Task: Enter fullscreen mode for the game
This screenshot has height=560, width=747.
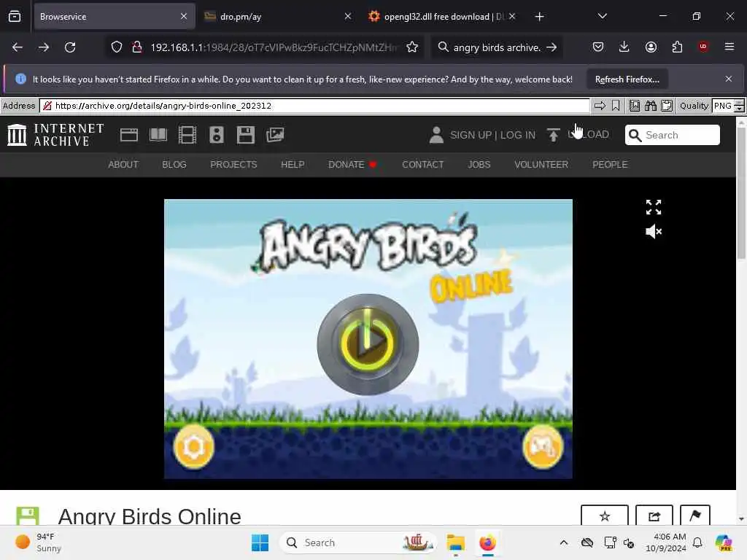Action: [654, 207]
